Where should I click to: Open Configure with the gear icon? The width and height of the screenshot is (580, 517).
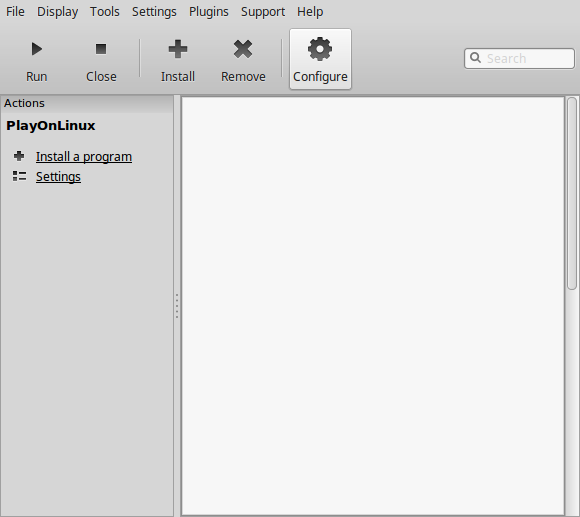point(320,49)
